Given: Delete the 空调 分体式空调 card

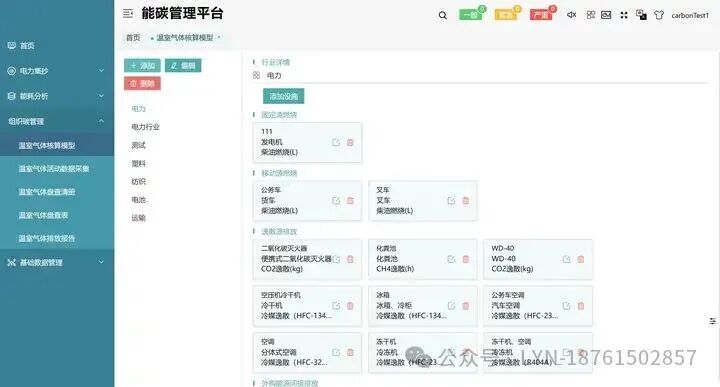Looking at the screenshot, I should (350, 353).
